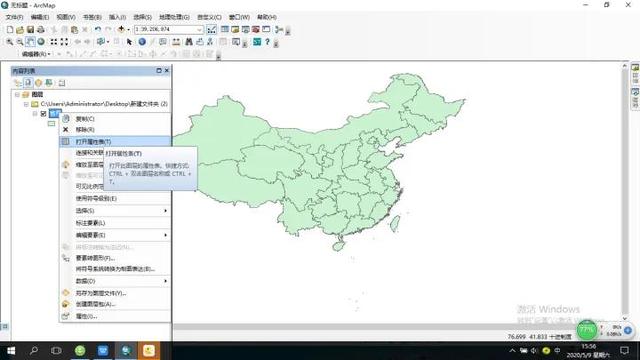
Task: Choose 创建图层包(A)... menu entry
Action: tap(115, 304)
